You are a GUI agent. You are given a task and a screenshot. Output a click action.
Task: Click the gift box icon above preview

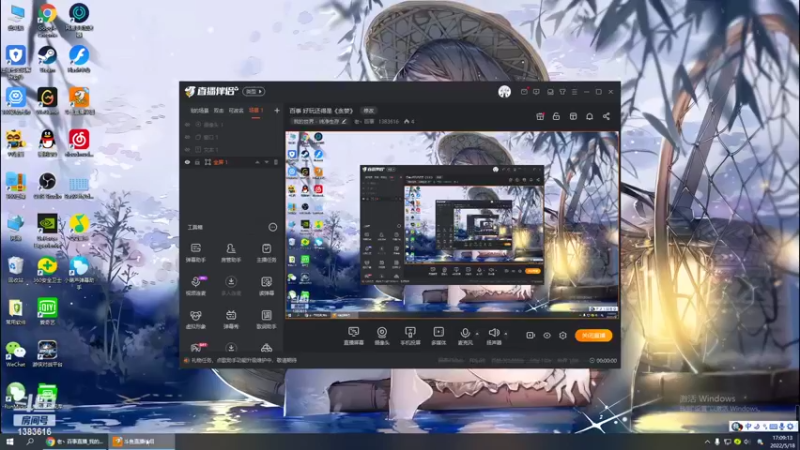540,116
